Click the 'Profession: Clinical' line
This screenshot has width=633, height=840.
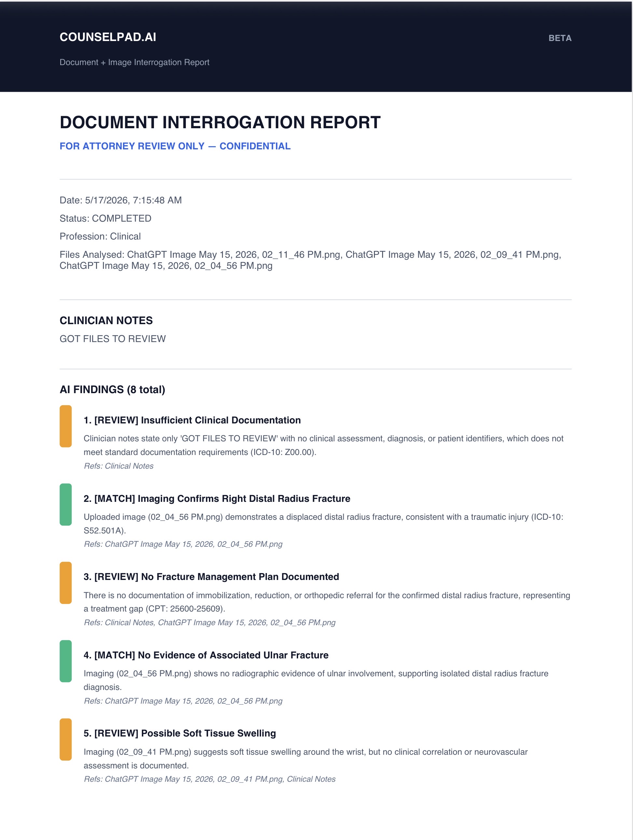click(x=100, y=236)
